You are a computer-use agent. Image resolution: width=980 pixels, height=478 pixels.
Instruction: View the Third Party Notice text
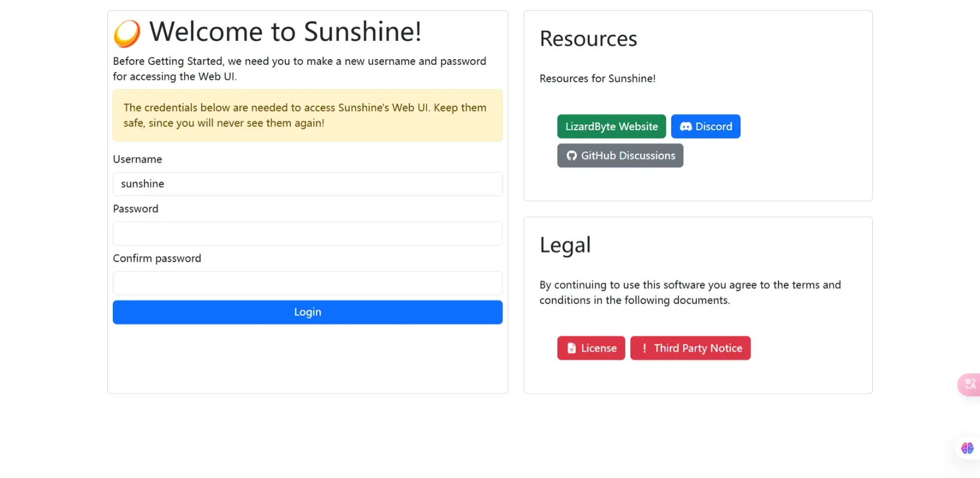click(698, 348)
